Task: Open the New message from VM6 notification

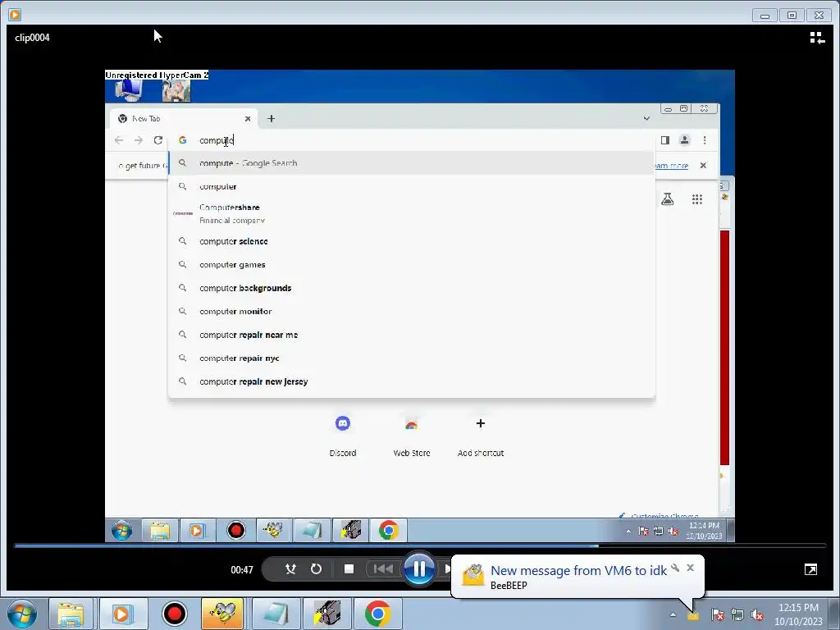Action: [x=578, y=571]
